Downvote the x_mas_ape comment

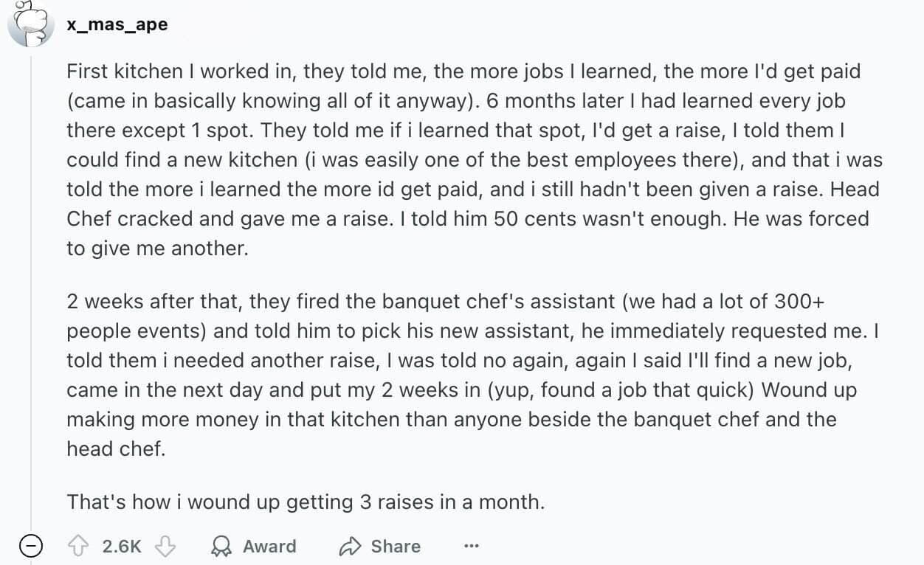(x=166, y=547)
